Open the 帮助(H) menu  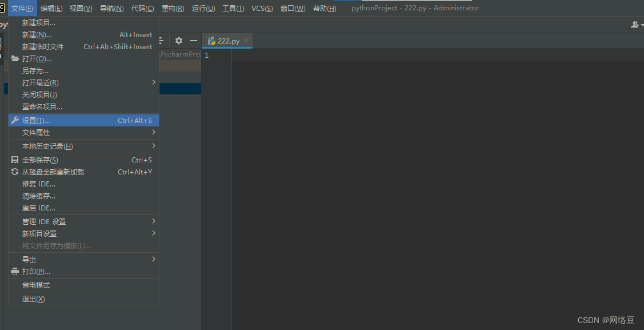325,8
